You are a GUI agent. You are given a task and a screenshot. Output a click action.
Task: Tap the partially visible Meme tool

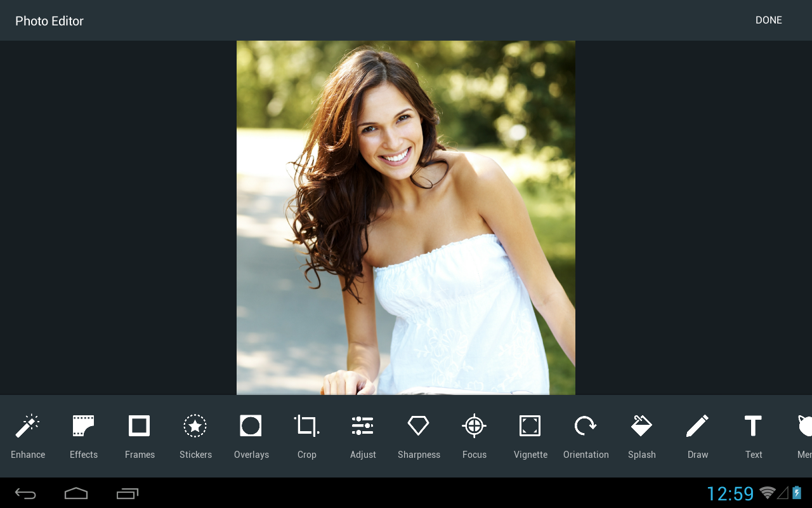tap(804, 436)
